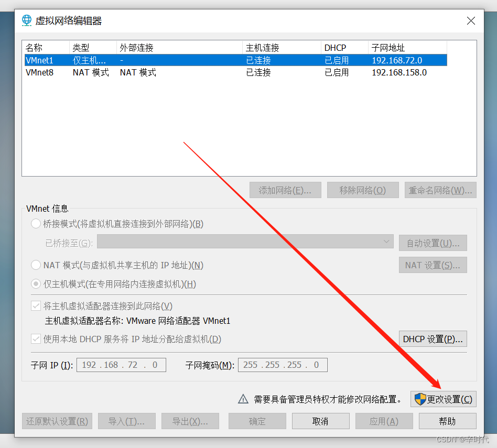Click the DHCP column header
Image resolution: width=497 pixels, height=448 pixels.
(x=344, y=48)
